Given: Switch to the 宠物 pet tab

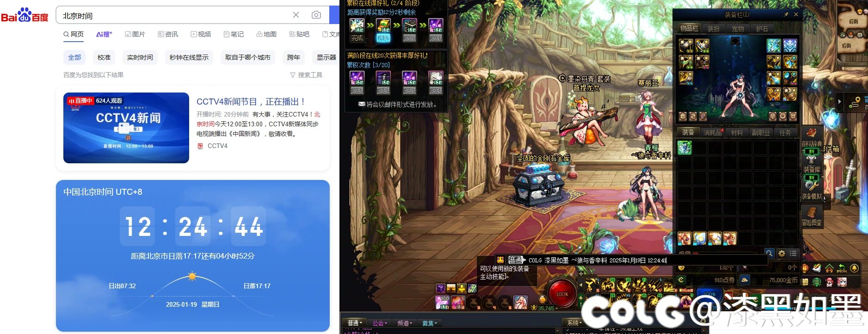Looking at the screenshot, I should [738, 28].
